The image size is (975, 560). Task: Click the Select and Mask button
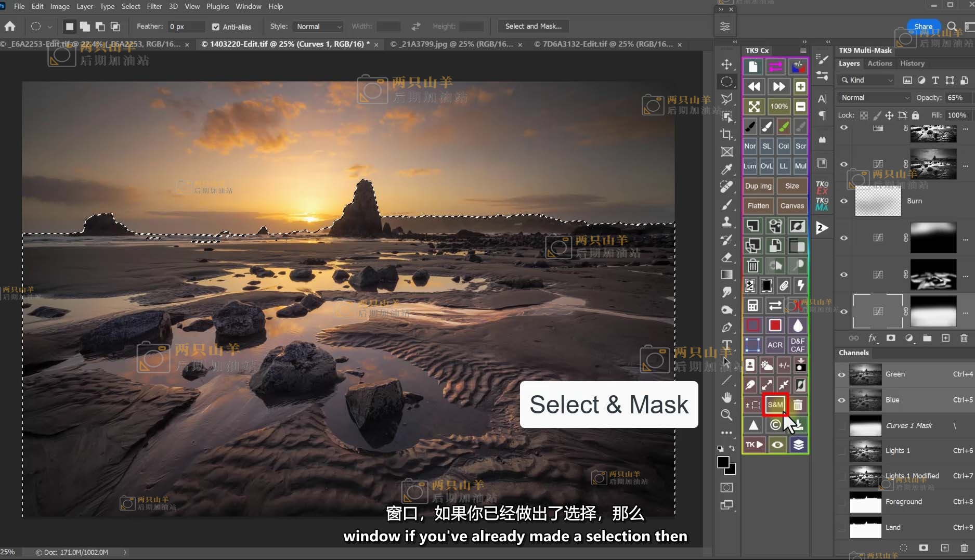coord(533,26)
